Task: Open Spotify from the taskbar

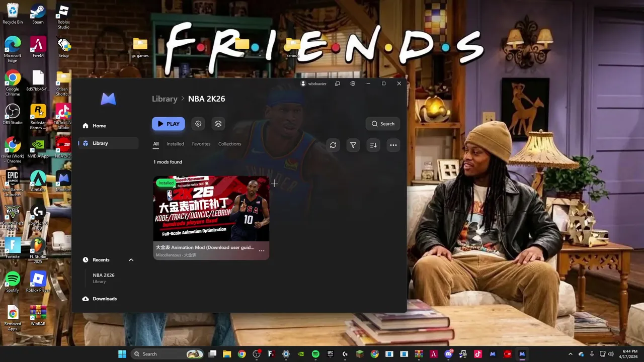Action: [x=315, y=354]
